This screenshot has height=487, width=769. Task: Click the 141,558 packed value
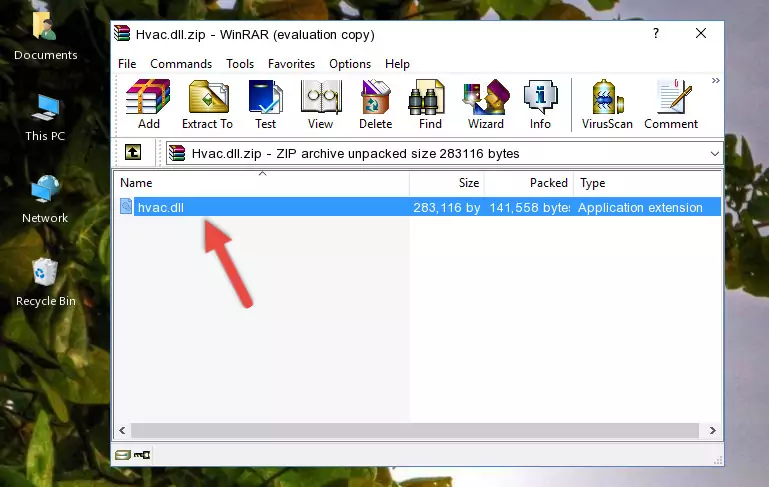pyautogui.click(x=530, y=207)
